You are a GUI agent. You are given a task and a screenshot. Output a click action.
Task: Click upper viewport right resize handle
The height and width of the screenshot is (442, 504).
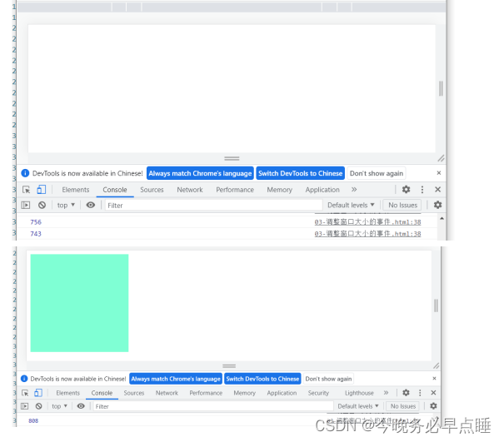point(441,88)
